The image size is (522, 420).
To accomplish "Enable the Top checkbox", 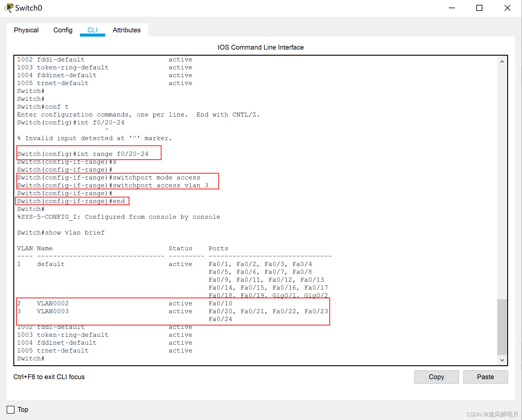I will [11, 410].
